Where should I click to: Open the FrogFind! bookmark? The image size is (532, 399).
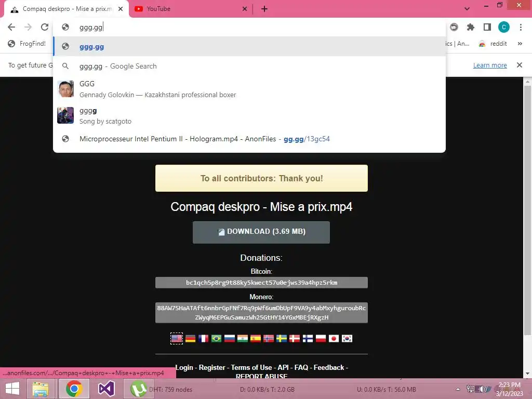pos(27,44)
